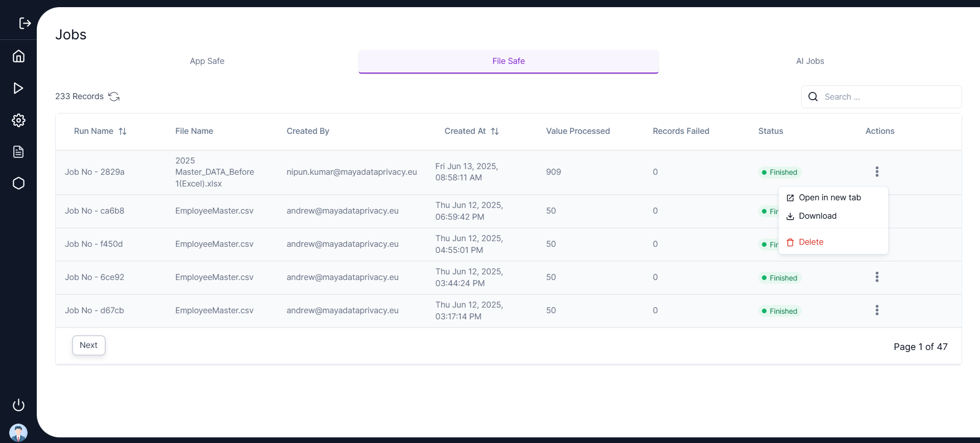This screenshot has height=443, width=980.
Task: Focus the Search input field
Action: pyautogui.click(x=889, y=97)
